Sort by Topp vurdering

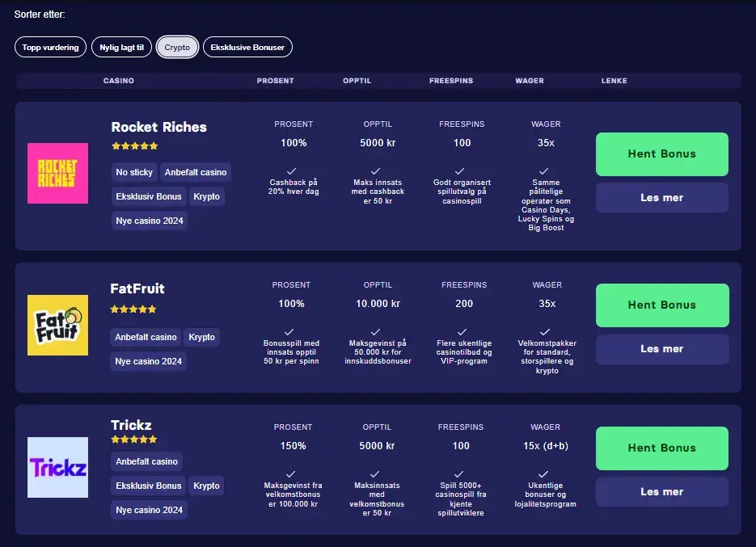coord(51,47)
